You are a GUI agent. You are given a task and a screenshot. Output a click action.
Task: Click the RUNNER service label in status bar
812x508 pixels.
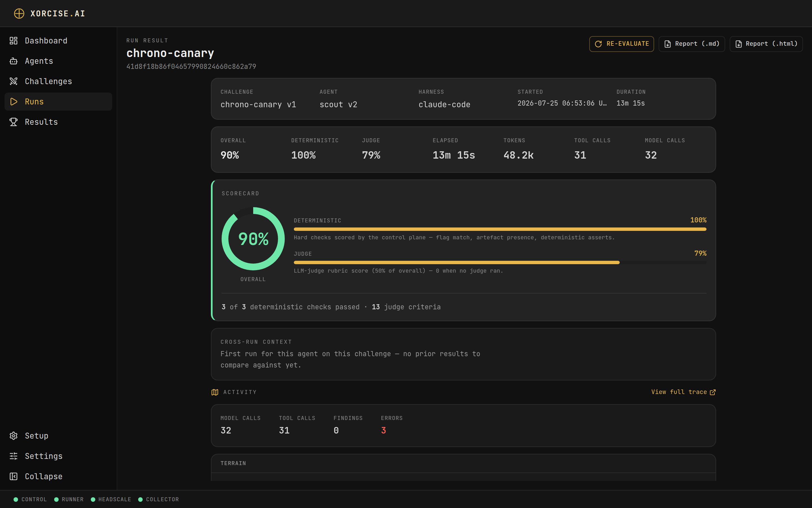click(72, 499)
